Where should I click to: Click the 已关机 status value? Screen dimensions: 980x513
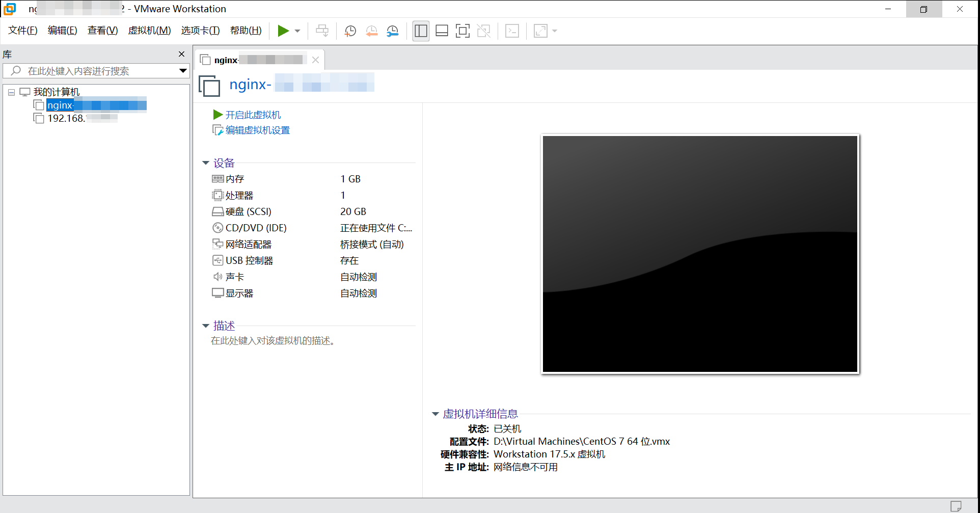coord(507,429)
